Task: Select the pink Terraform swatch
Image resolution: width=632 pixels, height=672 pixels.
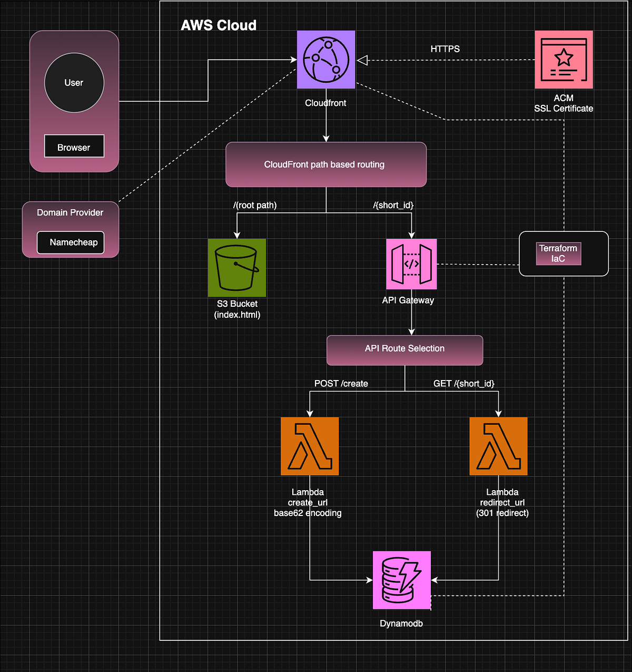Action: click(x=558, y=254)
